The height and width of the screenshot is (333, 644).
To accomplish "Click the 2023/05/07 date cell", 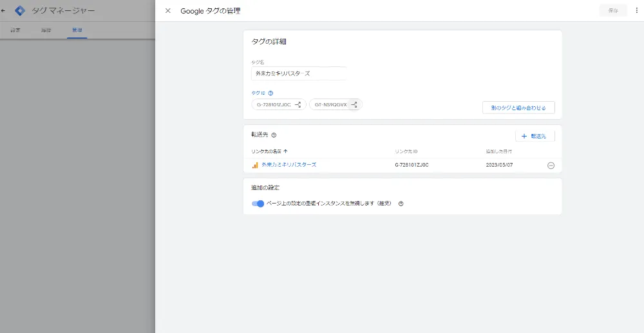I will pos(499,165).
